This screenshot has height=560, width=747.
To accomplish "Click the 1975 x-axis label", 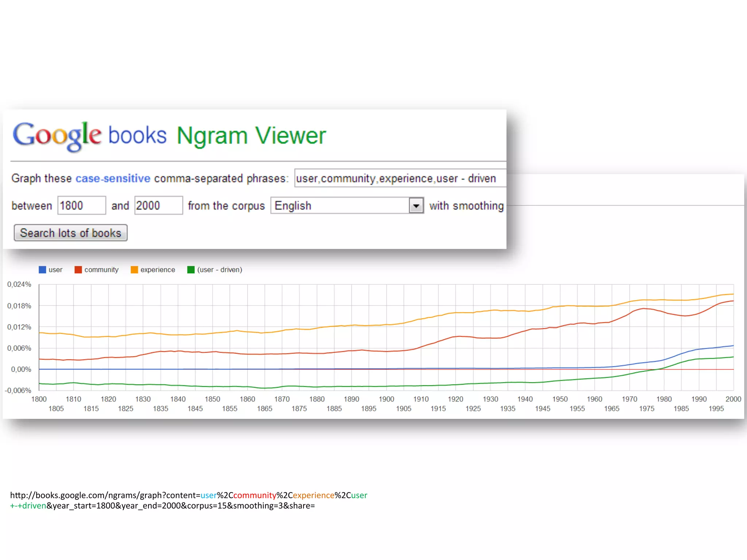I will [x=647, y=409].
